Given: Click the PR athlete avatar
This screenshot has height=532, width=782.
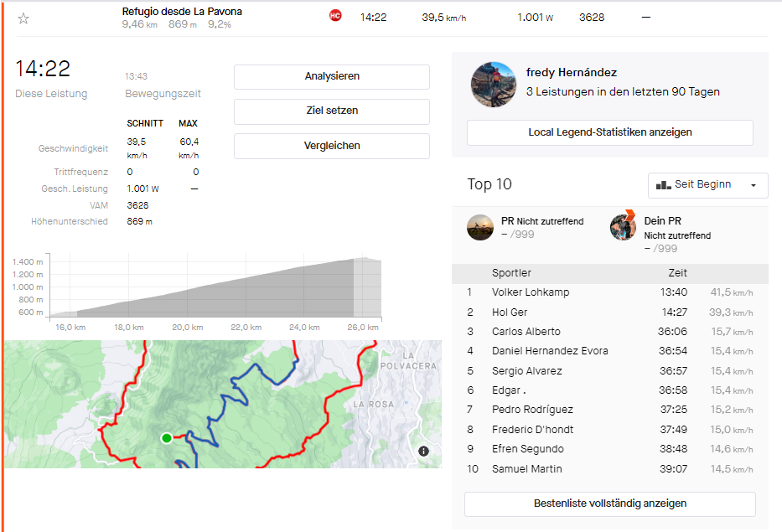Looking at the screenshot, I should coord(480,227).
